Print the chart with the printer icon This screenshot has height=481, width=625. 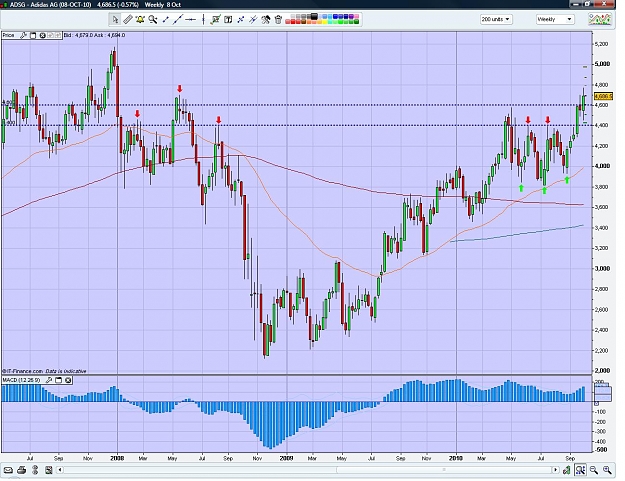pos(22,470)
